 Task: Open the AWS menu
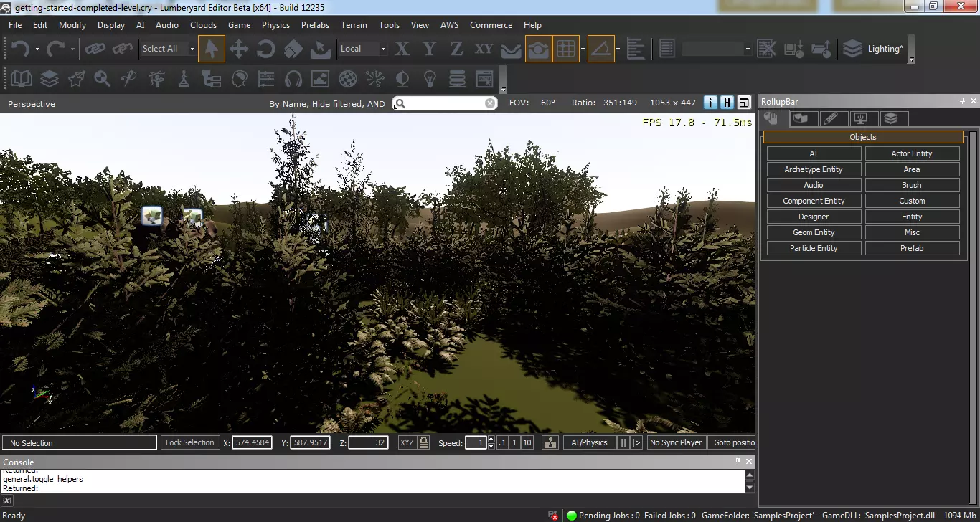[x=449, y=24]
